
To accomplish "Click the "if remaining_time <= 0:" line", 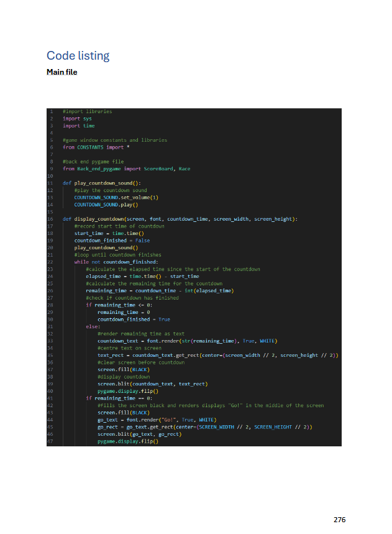I will pyautogui.click(x=119, y=305).
